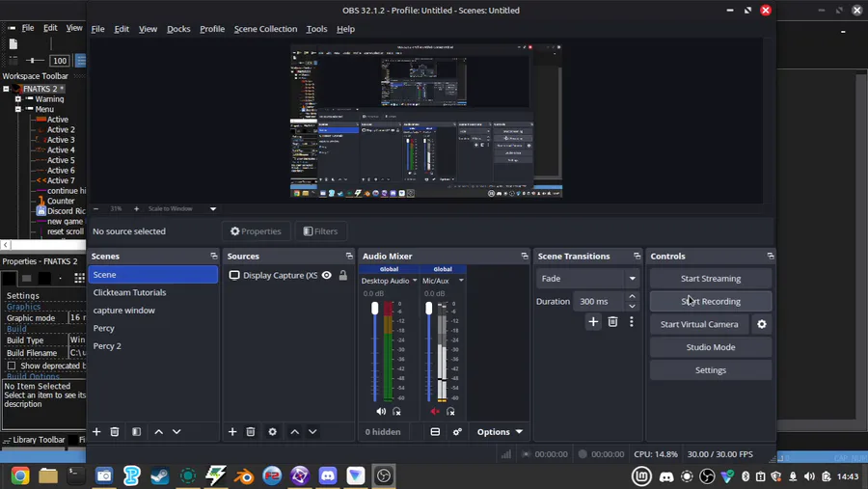Image resolution: width=868 pixels, height=489 pixels.
Task: Check Show deprecated build option checkbox
Action: click(x=11, y=366)
